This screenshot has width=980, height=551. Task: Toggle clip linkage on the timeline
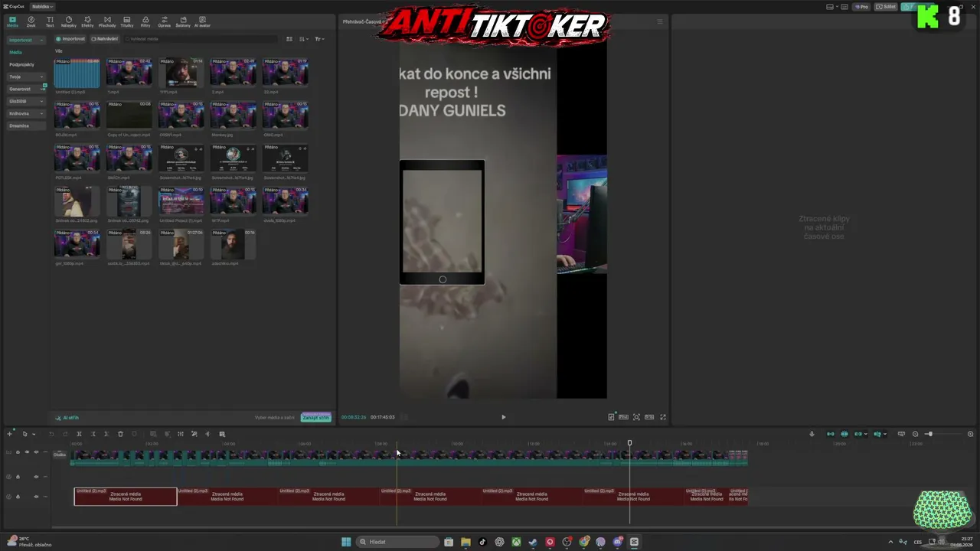[x=858, y=434]
